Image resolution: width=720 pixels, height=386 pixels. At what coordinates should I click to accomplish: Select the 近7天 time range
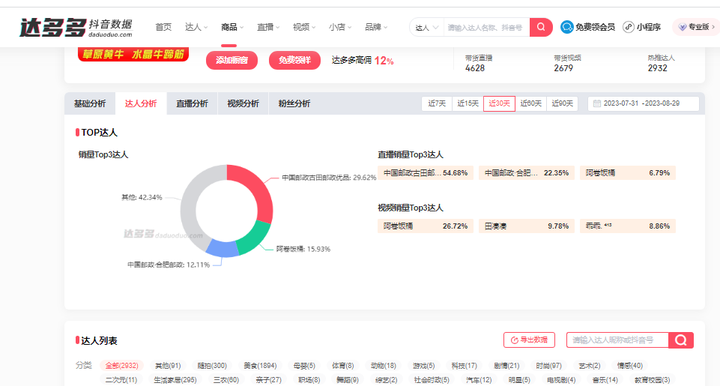click(x=437, y=103)
